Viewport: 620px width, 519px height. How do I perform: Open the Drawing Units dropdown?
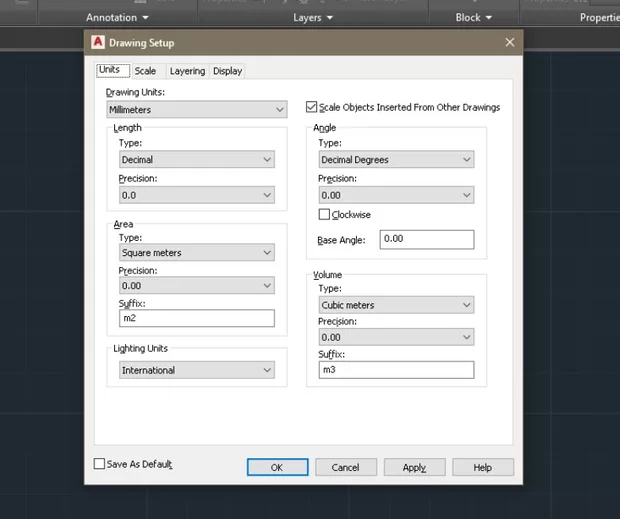[196, 110]
